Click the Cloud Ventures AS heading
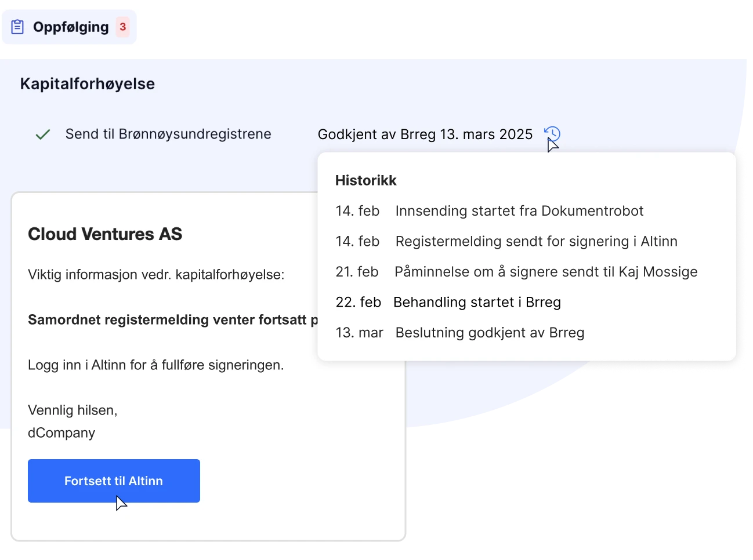The height and width of the screenshot is (560, 753). tap(105, 234)
